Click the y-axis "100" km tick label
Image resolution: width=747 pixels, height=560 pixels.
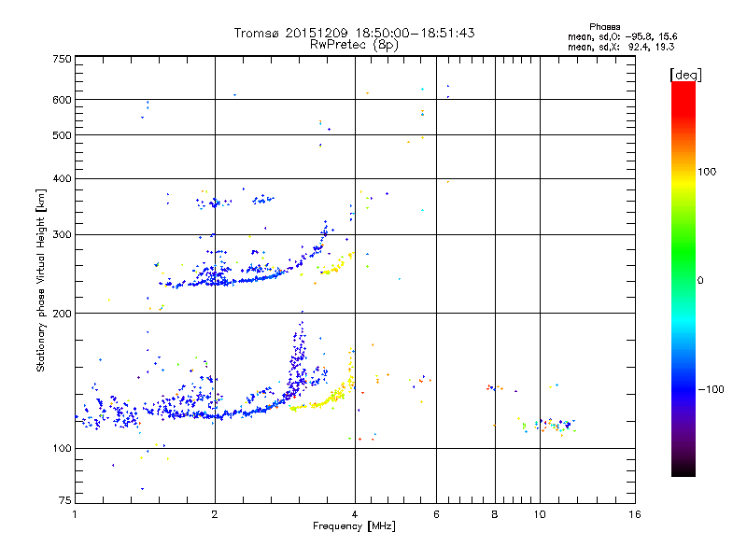pos(62,448)
